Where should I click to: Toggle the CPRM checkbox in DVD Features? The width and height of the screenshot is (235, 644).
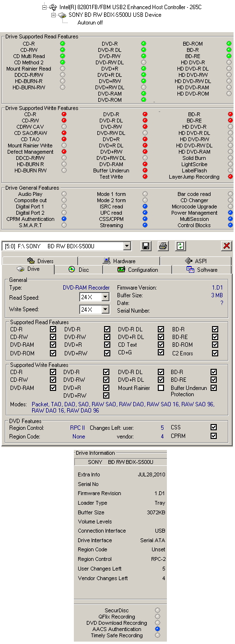pyautogui.click(x=214, y=436)
